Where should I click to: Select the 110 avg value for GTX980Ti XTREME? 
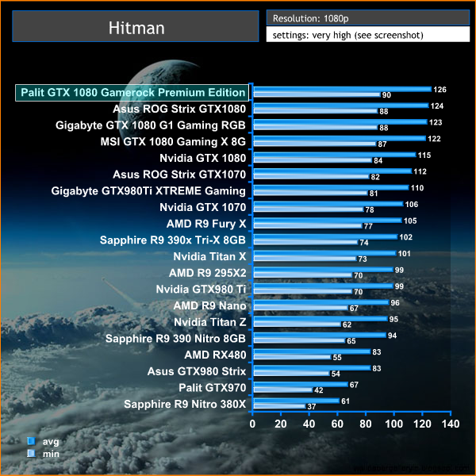(417, 188)
